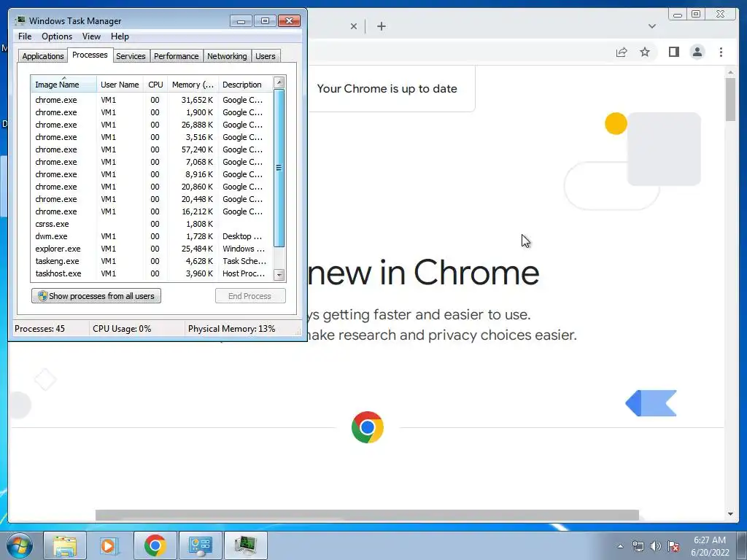The height and width of the screenshot is (560, 747).
Task: Open Windows Explorer from the taskbar
Action: pos(65,545)
